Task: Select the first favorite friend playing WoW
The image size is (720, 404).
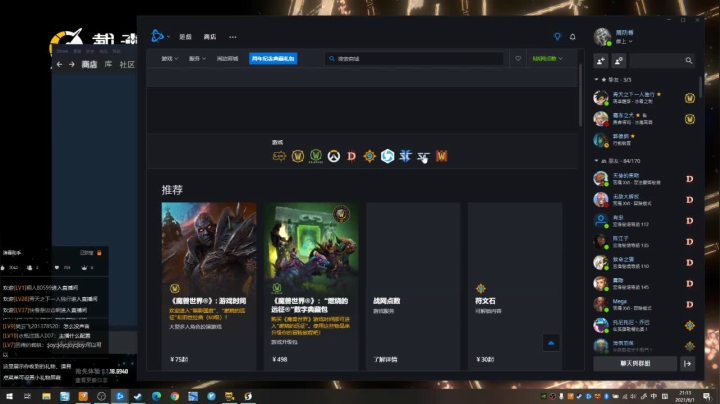Action: [x=644, y=98]
